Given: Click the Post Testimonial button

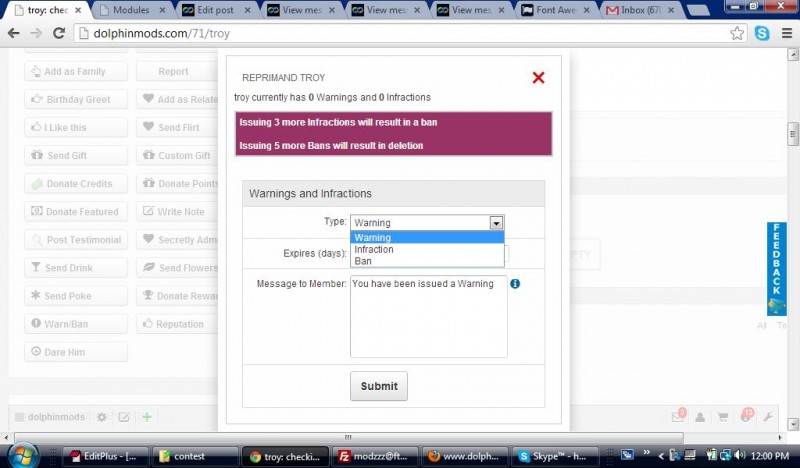Looking at the screenshot, I should [76, 240].
